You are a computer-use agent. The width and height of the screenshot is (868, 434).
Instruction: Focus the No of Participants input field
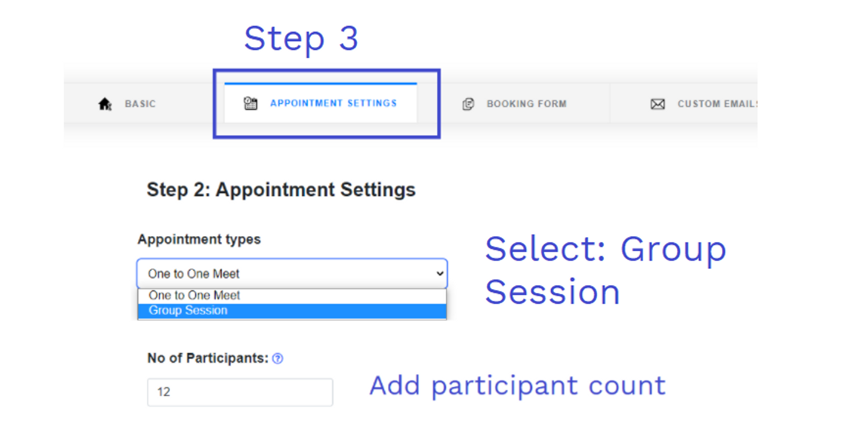(x=240, y=392)
